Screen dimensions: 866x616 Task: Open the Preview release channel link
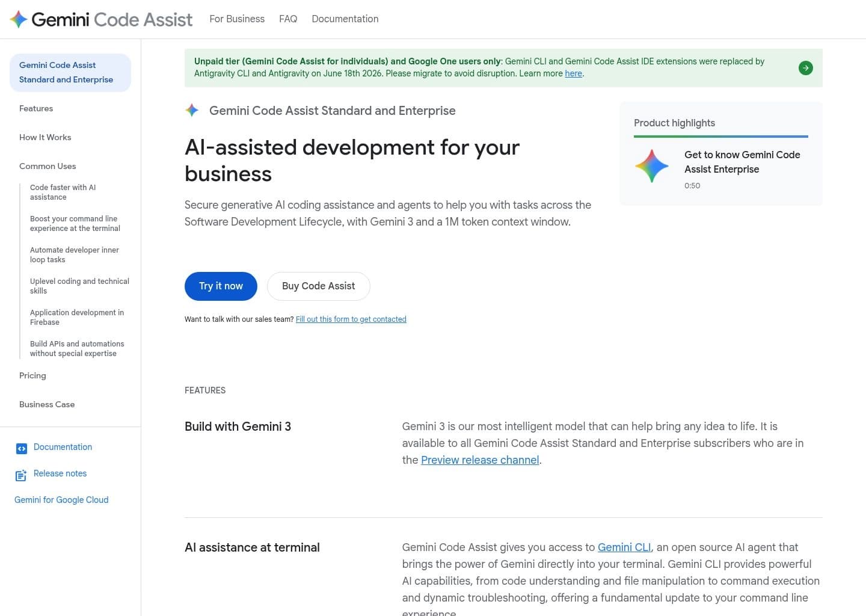(x=480, y=460)
